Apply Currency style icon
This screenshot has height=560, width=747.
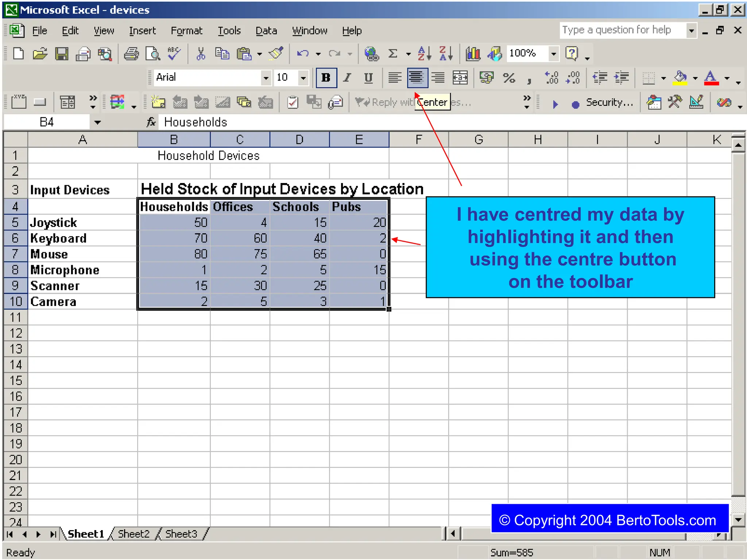(x=487, y=78)
